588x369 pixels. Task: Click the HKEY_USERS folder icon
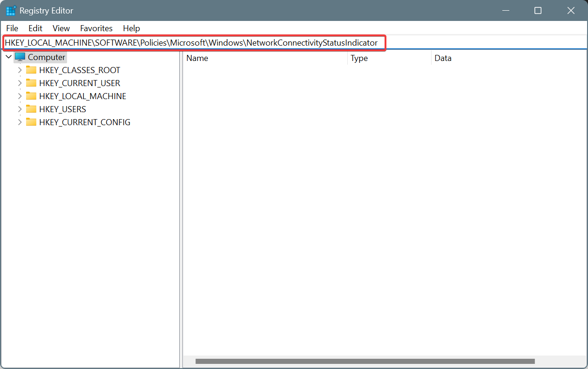(x=31, y=109)
